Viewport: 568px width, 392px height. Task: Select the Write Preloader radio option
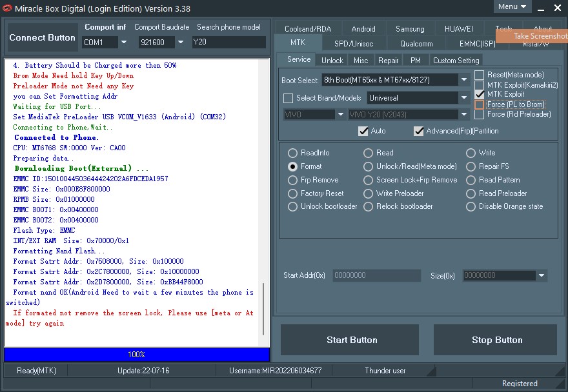368,193
